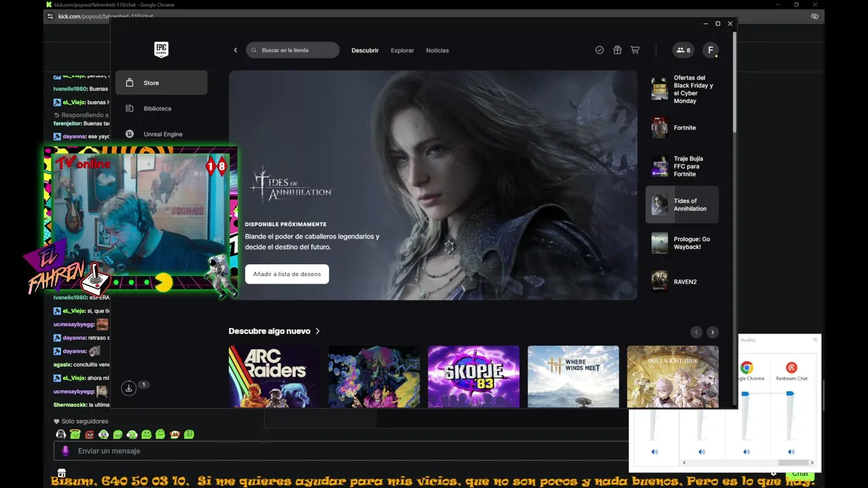Open the SKOPJE '83 game tile

[473, 376]
